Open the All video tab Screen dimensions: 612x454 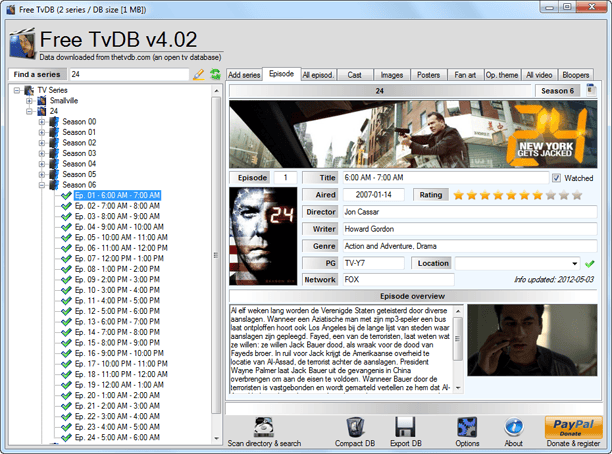pos(539,75)
